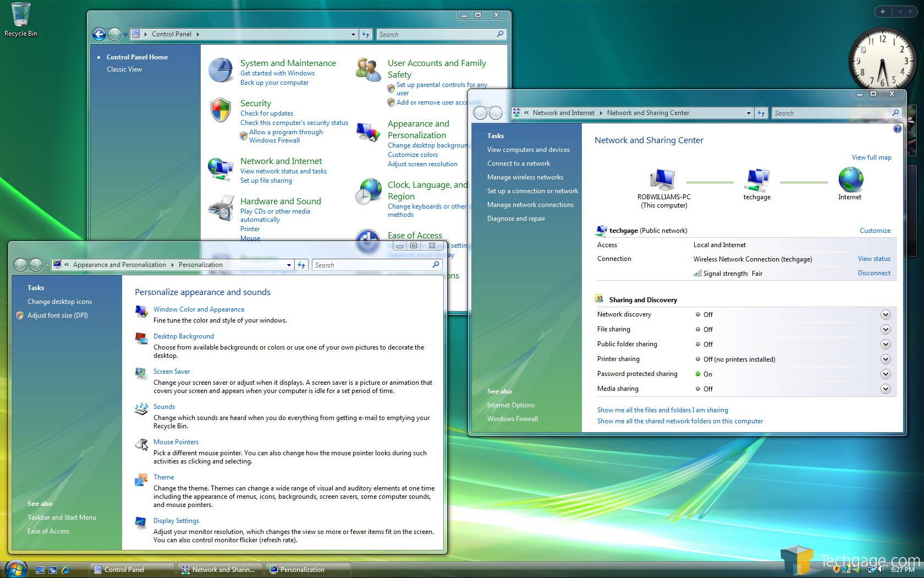Viewport: 924px width, 578px height.
Task: Click the Mouse Pointers icon
Action: click(141, 444)
